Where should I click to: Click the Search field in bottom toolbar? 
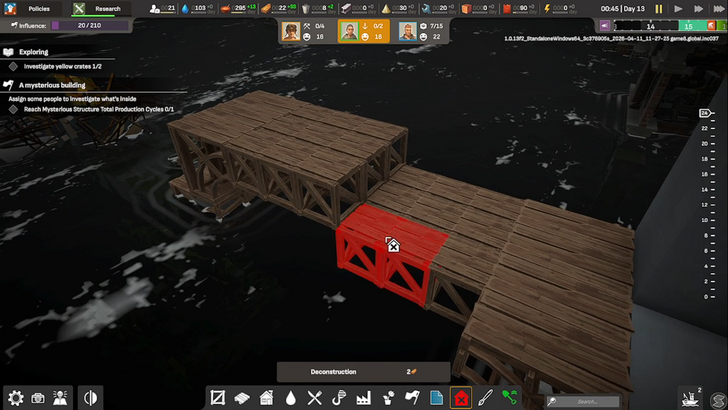[x=582, y=401]
